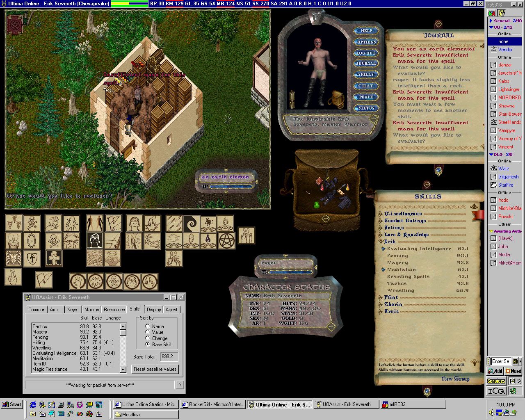Click the LOG OUT paperdoll button
This screenshot has height=420, width=525.
[366, 53]
